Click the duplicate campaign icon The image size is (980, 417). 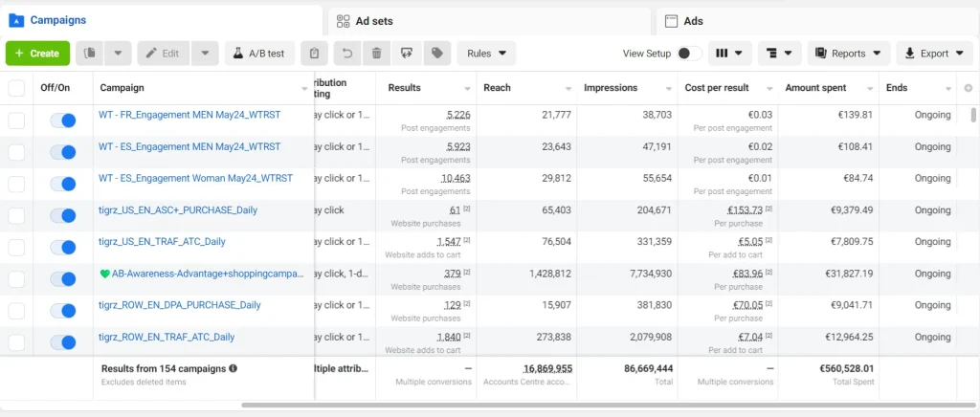pos(89,54)
